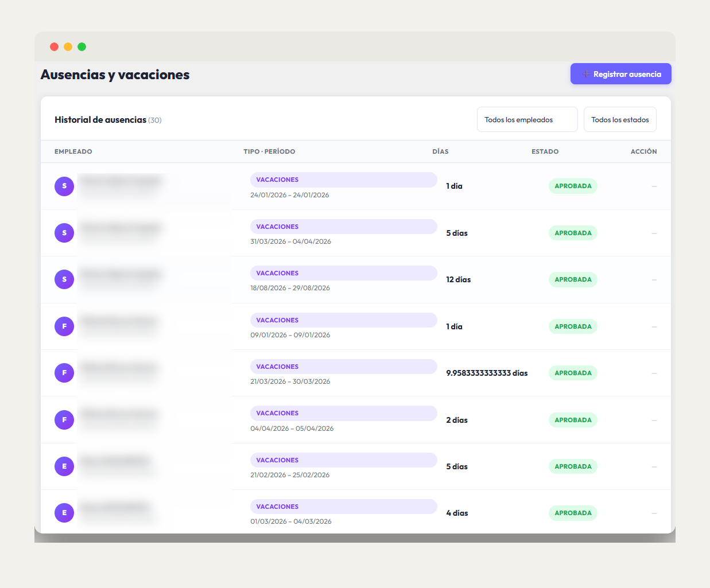
Task: Click the F avatar for 21/03/2026 vacation
Action: (x=64, y=373)
